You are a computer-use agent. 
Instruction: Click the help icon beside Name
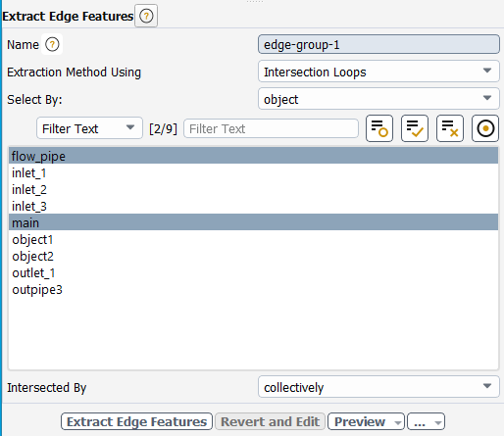tap(52, 44)
